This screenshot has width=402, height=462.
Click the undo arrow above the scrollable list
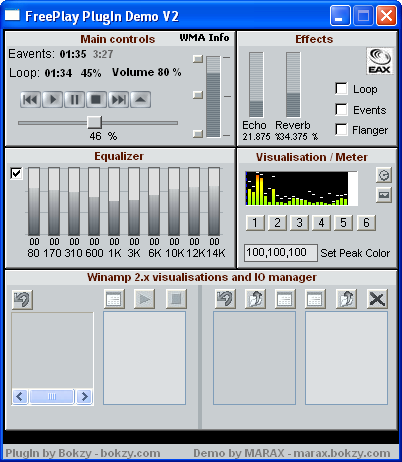(22, 299)
